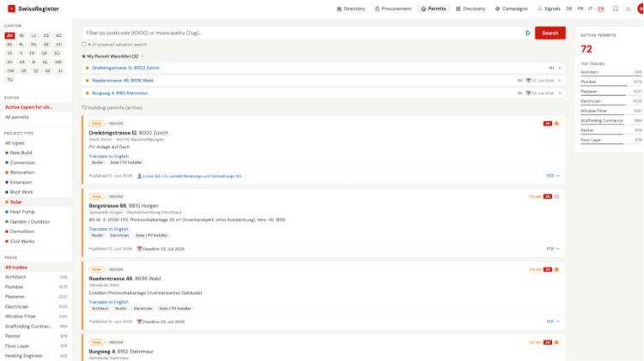Open PDF link on Dreikönigstrasse 12 card
The height and width of the screenshot is (361, 644).
553,176
